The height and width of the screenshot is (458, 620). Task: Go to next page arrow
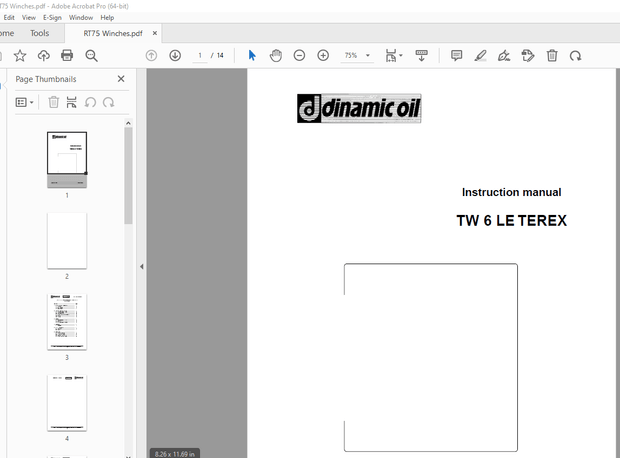click(x=175, y=55)
